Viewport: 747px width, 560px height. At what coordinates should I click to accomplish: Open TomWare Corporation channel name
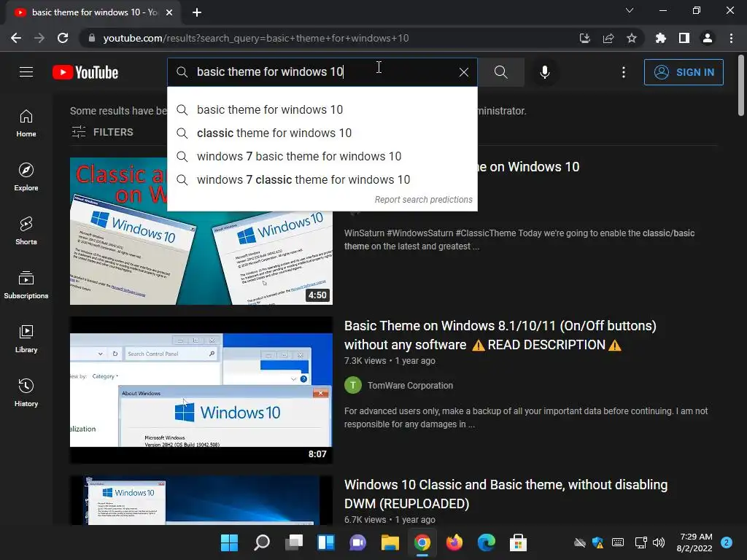(410, 385)
